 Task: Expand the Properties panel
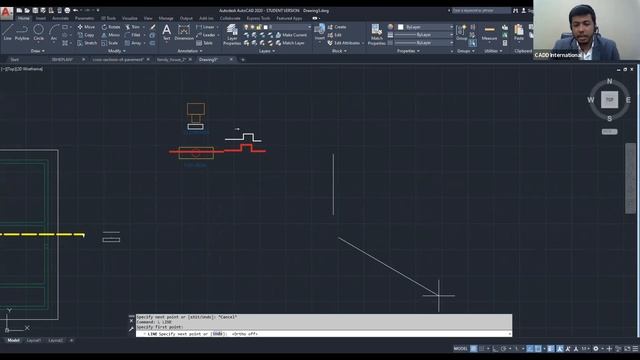click(x=408, y=51)
